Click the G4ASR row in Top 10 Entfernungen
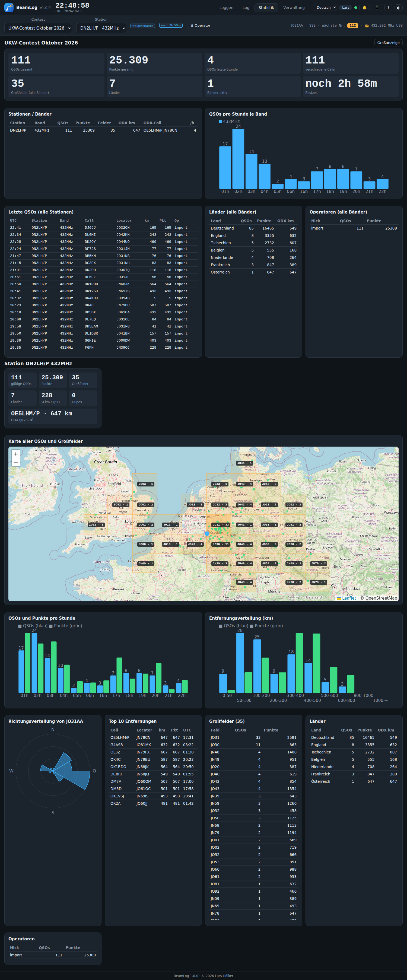Image resolution: width=407 pixels, height=980 pixels. (x=153, y=745)
